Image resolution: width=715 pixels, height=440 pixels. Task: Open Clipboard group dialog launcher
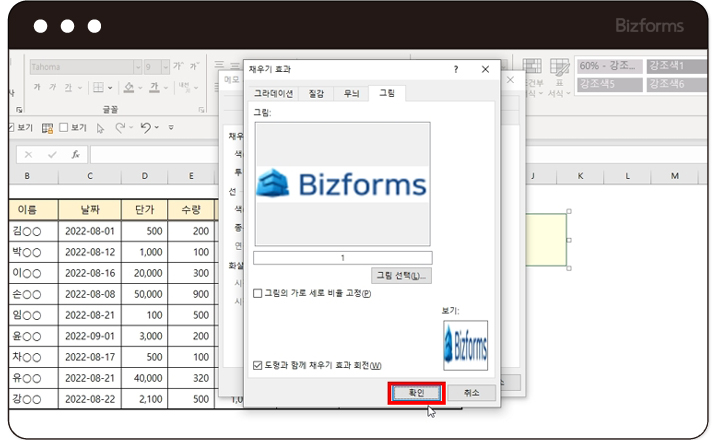[19, 110]
